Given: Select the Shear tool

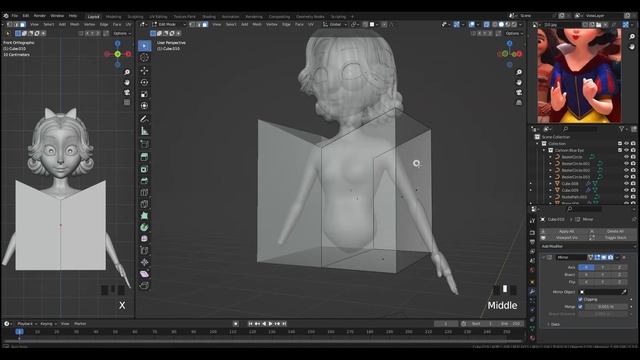Looking at the screenshot, I should (144, 274).
